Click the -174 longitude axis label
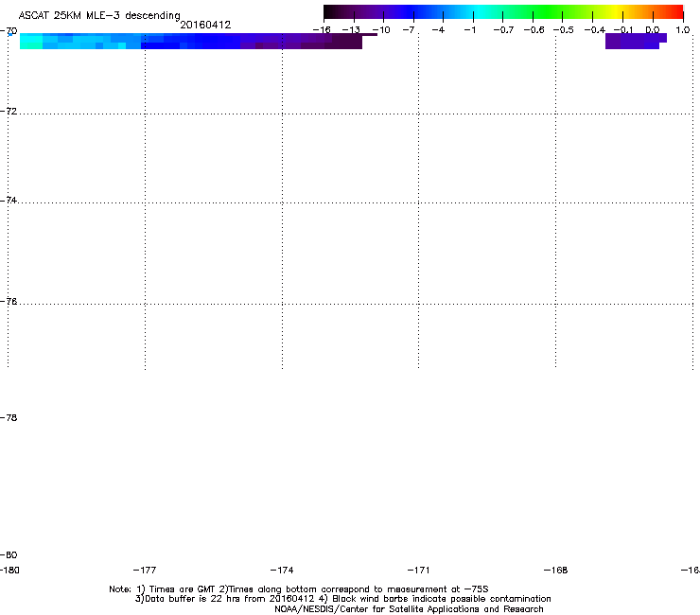 282,570
